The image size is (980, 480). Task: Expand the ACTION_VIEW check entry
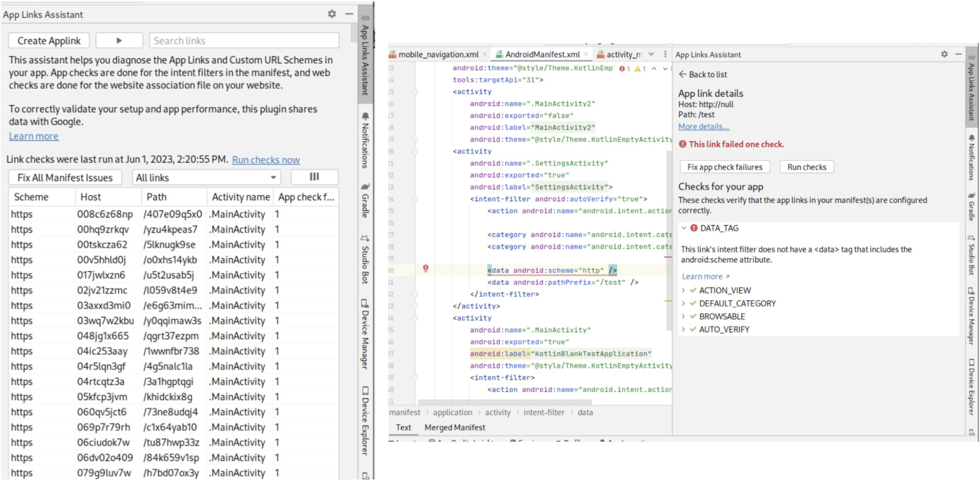pyautogui.click(x=683, y=290)
